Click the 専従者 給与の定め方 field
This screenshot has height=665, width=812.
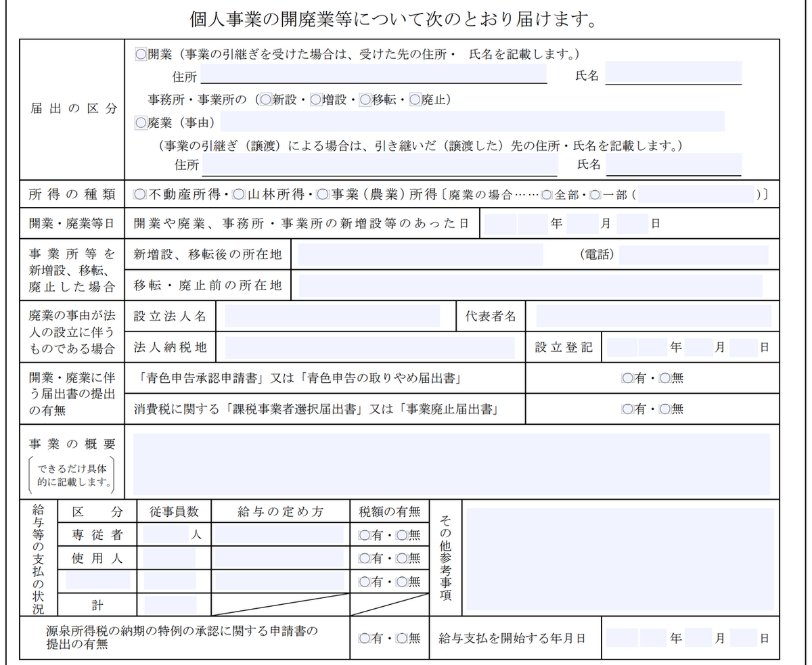pyautogui.click(x=279, y=534)
